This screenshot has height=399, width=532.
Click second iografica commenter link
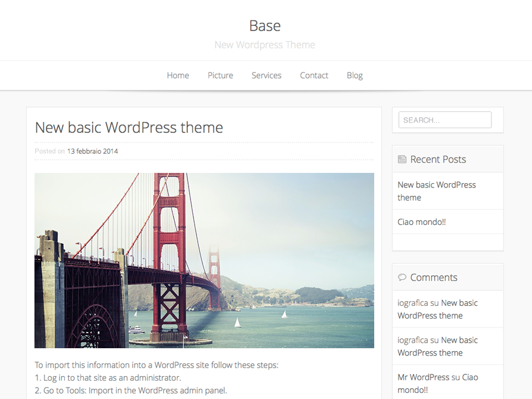(412, 340)
